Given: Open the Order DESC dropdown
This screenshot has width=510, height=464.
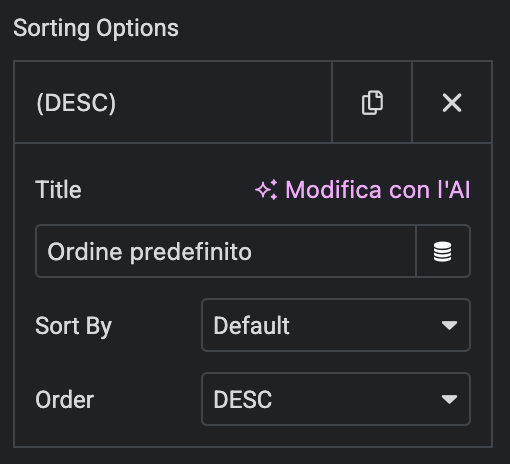Looking at the screenshot, I should point(336,399).
